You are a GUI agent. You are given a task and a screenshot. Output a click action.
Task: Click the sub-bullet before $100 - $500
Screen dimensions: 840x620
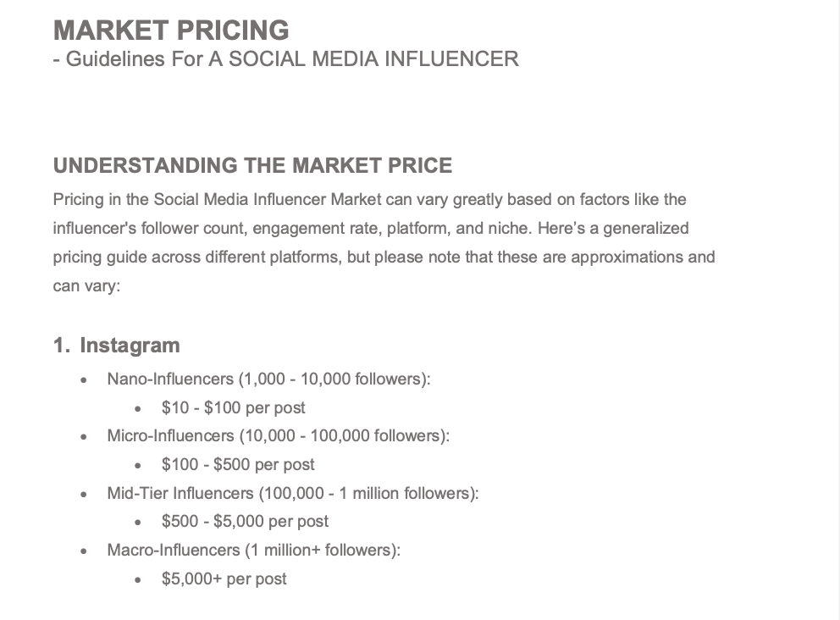[x=138, y=466]
